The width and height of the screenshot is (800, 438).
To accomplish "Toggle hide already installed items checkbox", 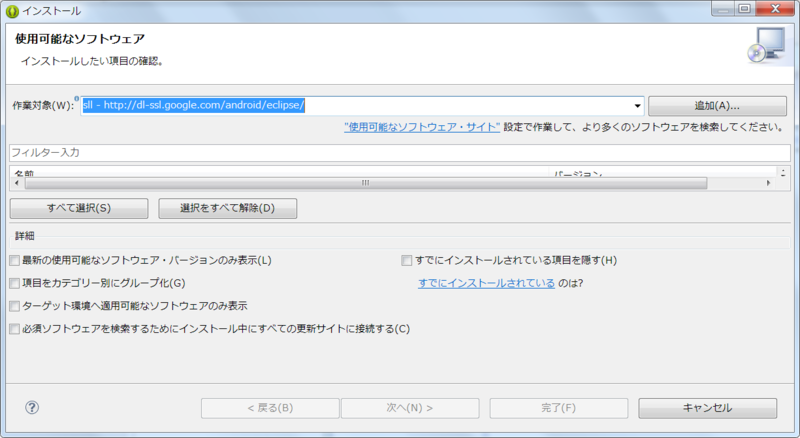I will tap(407, 260).
